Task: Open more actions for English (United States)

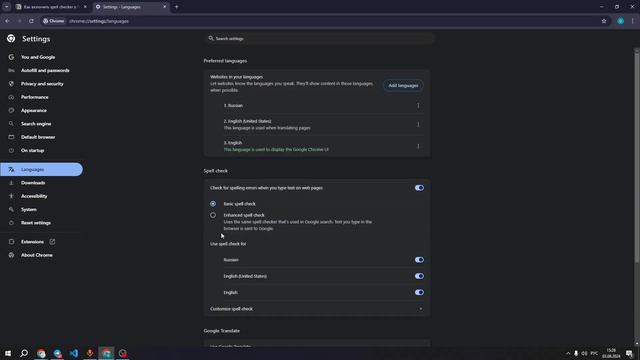Action: pyautogui.click(x=418, y=124)
